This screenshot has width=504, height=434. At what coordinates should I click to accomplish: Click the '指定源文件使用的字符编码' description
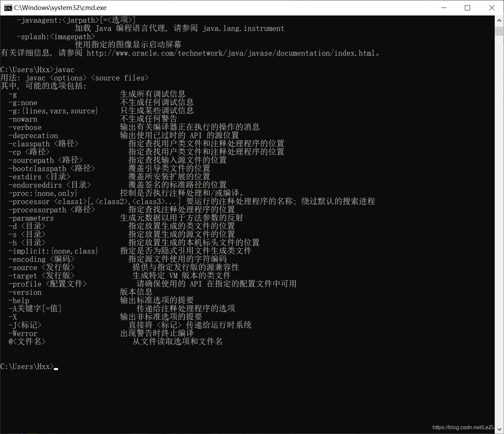(x=177, y=259)
